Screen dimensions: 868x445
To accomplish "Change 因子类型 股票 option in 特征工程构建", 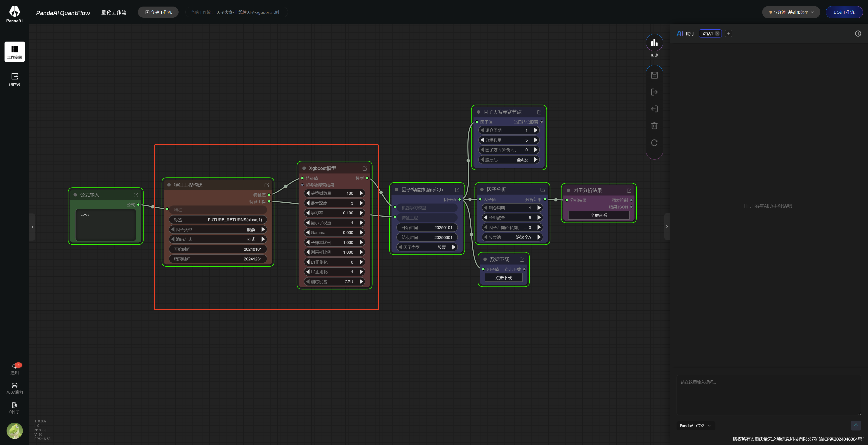I will (218, 230).
